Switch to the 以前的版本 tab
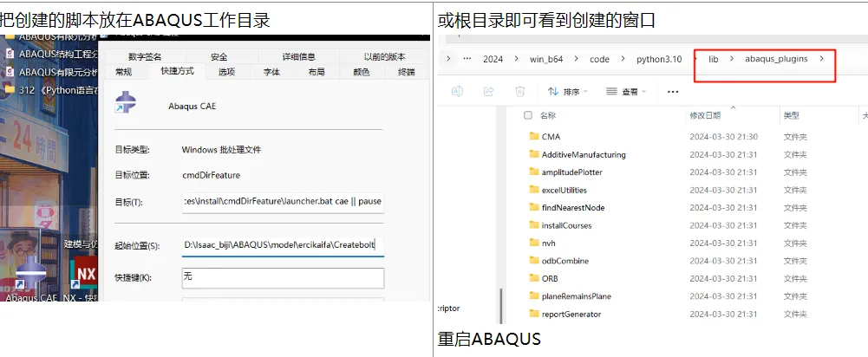The width and height of the screenshot is (868, 357). 384,56
